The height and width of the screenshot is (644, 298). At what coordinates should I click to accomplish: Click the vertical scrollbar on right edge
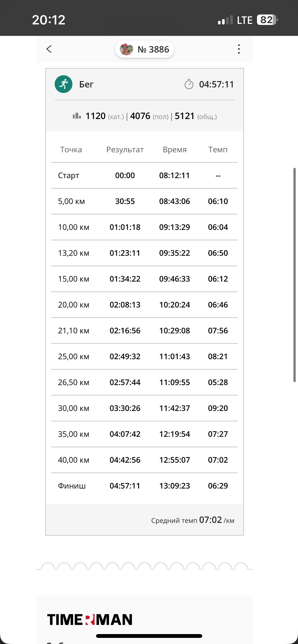pyautogui.click(x=294, y=275)
